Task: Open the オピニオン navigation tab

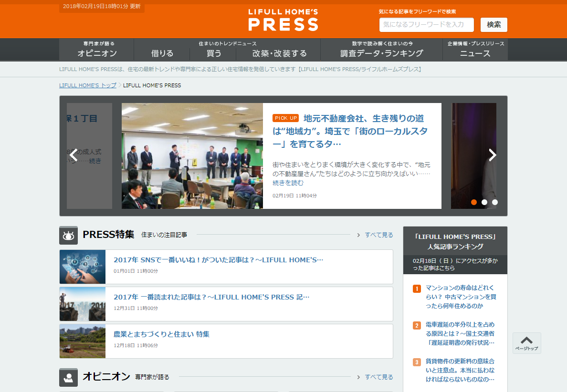Action: 97,50
